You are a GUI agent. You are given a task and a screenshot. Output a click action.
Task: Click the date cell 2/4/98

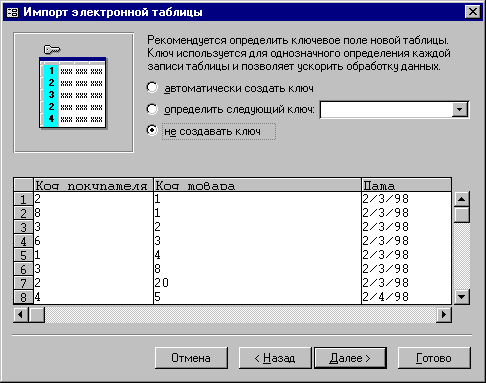(407, 297)
